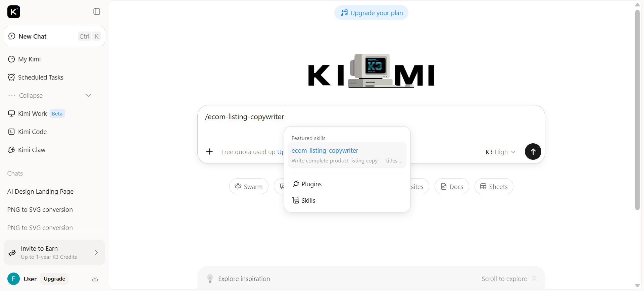The width and height of the screenshot is (644, 291).
Task: Start a New Chat
Action: click(x=54, y=36)
